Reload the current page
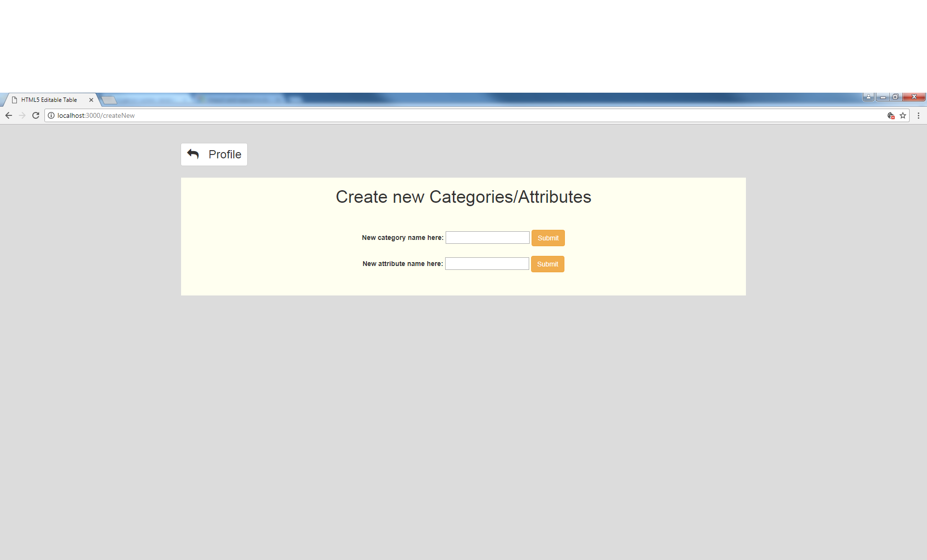Image resolution: width=927 pixels, height=560 pixels. 36,115
